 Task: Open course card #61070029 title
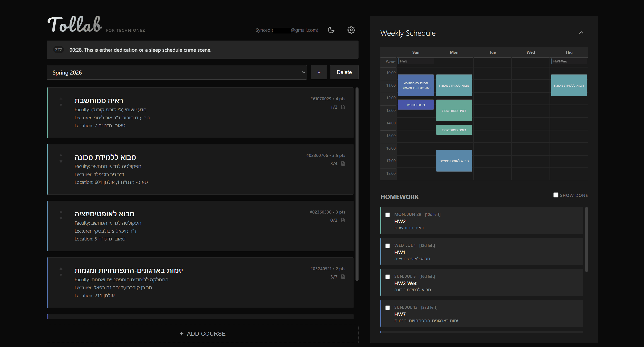pyautogui.click(x=99, y=100)
